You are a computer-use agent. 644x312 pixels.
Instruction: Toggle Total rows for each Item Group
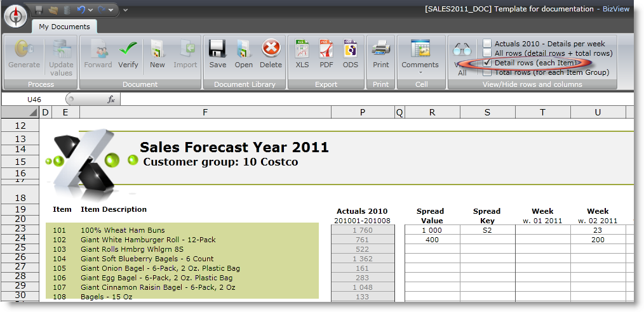pyautogui.click(x=487, y=72)
